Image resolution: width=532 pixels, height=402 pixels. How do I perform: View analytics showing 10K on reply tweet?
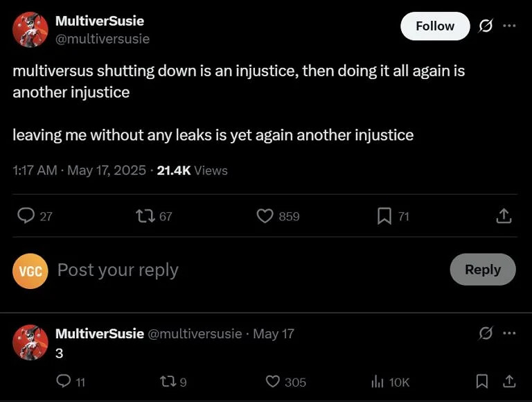tap(378, 381)
